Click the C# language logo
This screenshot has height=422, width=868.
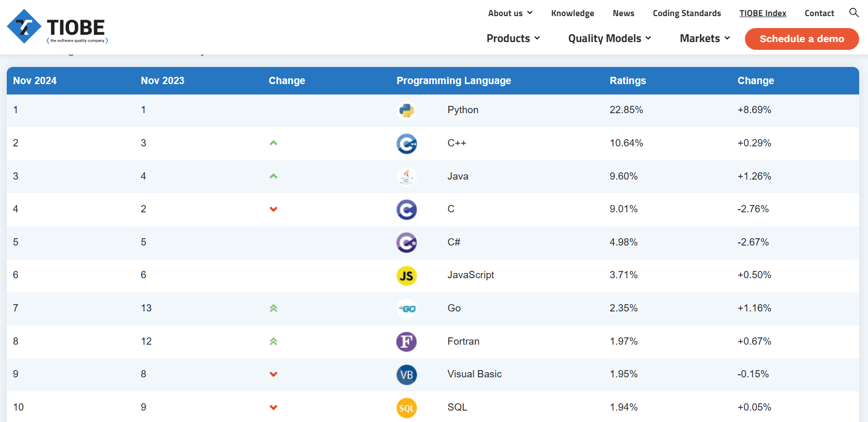click(x=407, y=242)
